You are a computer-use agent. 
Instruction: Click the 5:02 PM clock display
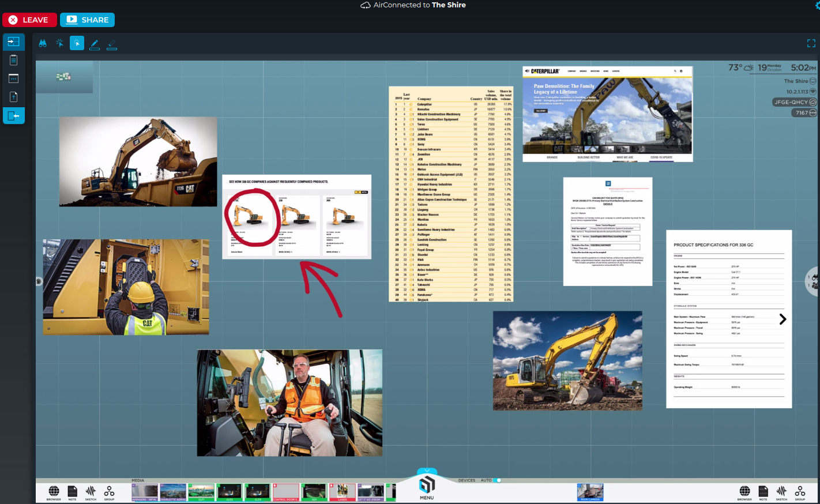[804, 67]
